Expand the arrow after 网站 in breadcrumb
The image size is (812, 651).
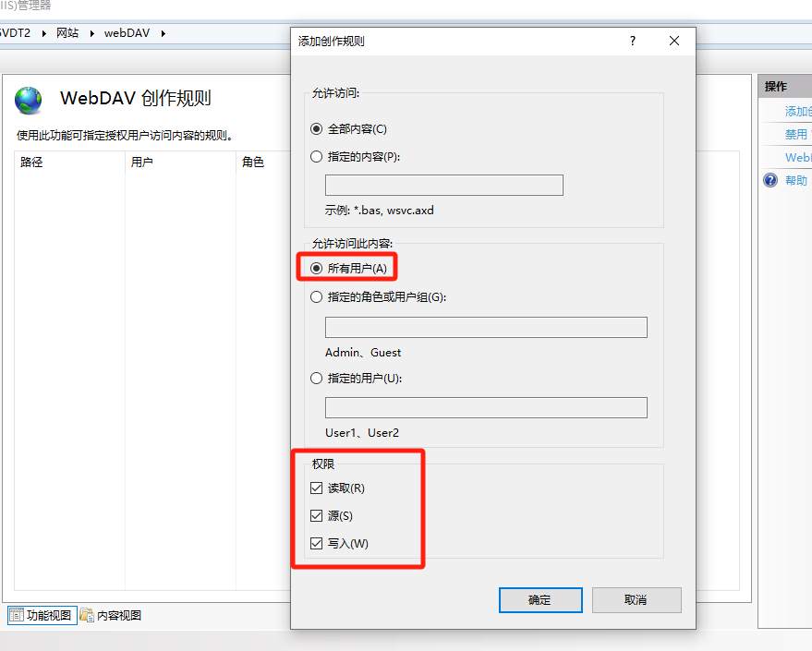92,33
